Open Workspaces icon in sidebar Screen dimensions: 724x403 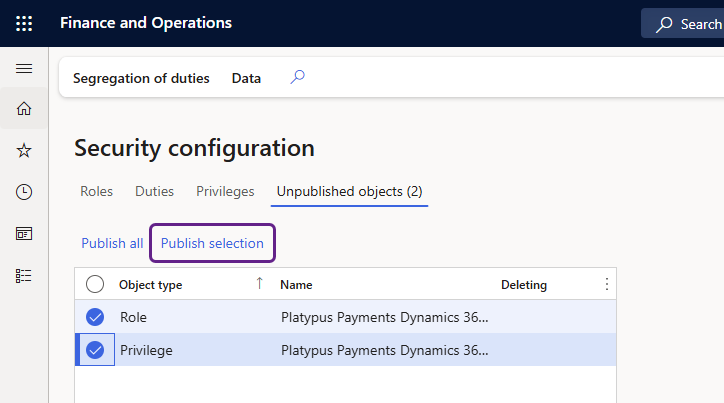(x=24, y=233)
